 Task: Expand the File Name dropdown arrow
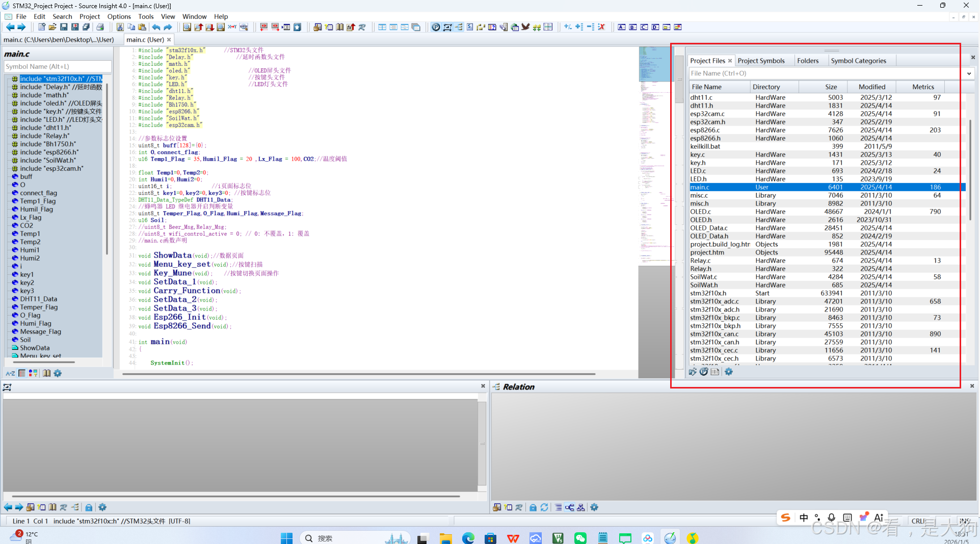tap(969, 73)
